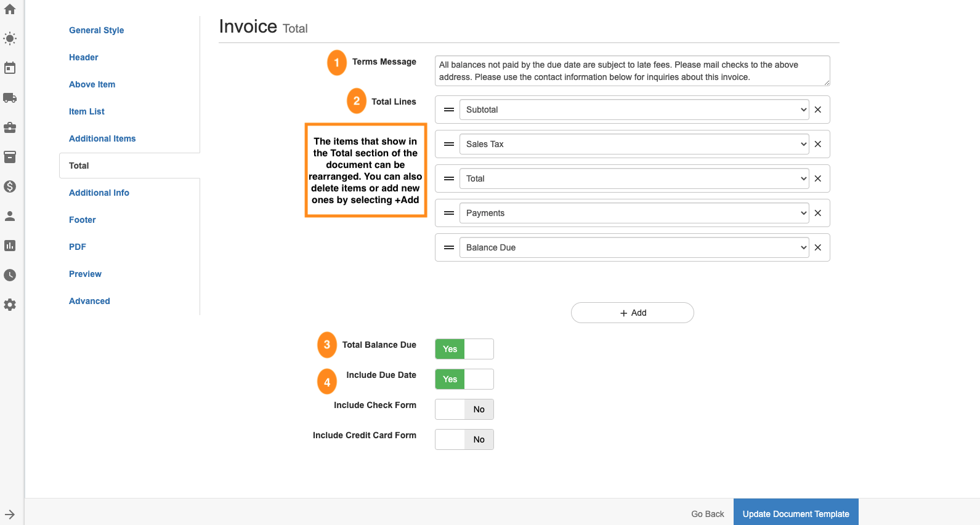
Task: Open the Preview tab
Action: [x=85, y=274]
